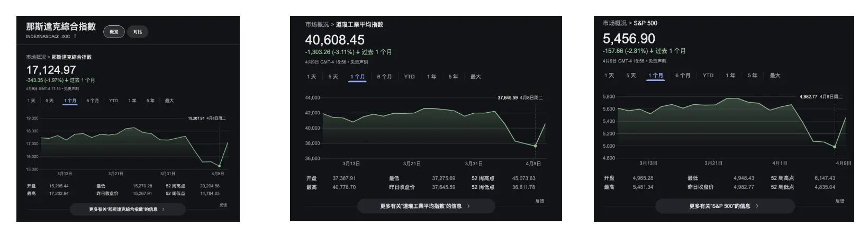Select the Nasdaq chart's 4月8日 data point marker
This screenshot has width=868, height=235.
click(x=219, y=166)
